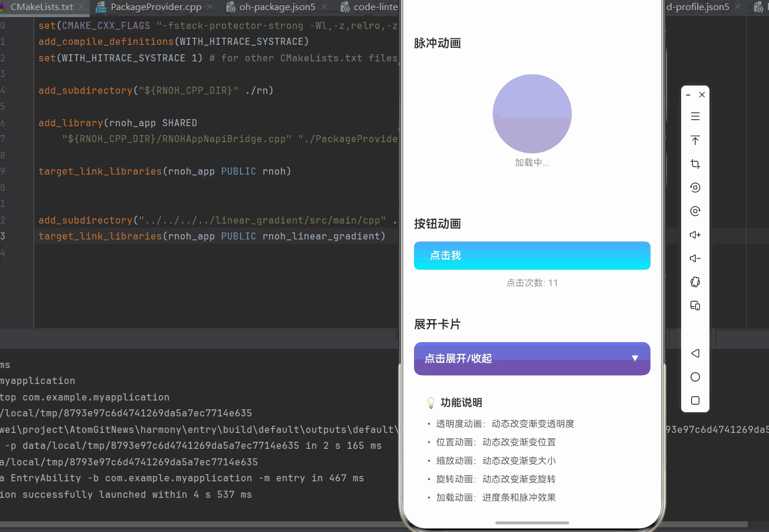Tap the pulsing purple circle
This screenshot has width=769, height=532.
(532, 114)
